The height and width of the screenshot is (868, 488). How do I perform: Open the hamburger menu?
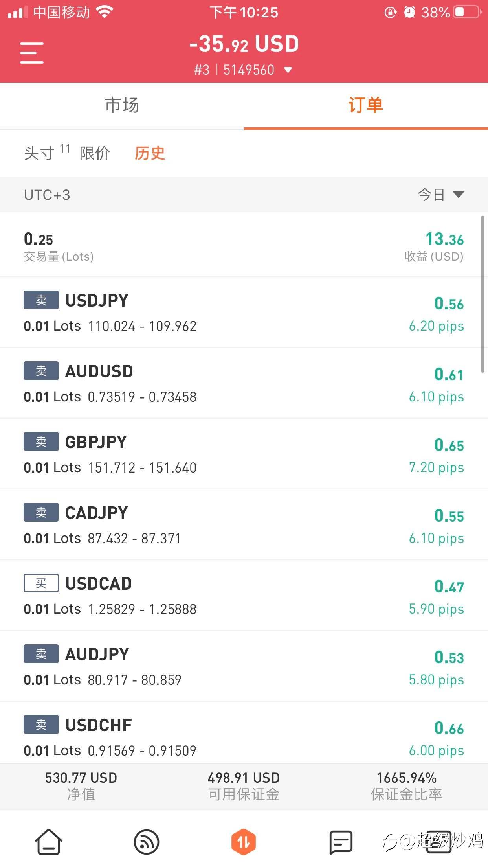pos(32,53)
